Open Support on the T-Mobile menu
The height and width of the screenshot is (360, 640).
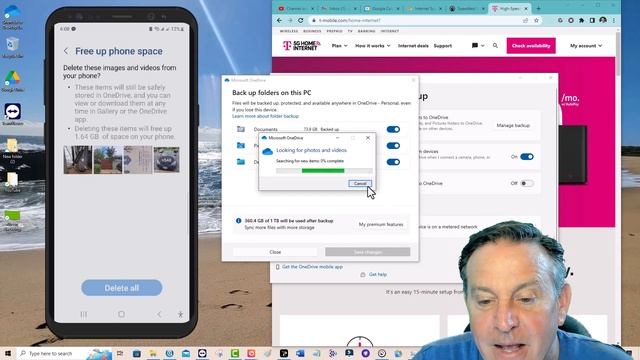pyautogui.click(x=442, y=46)
